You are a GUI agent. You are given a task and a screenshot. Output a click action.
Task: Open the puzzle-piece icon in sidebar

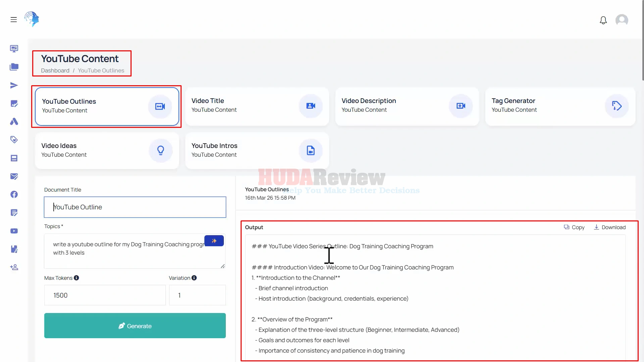coord(14,249)
